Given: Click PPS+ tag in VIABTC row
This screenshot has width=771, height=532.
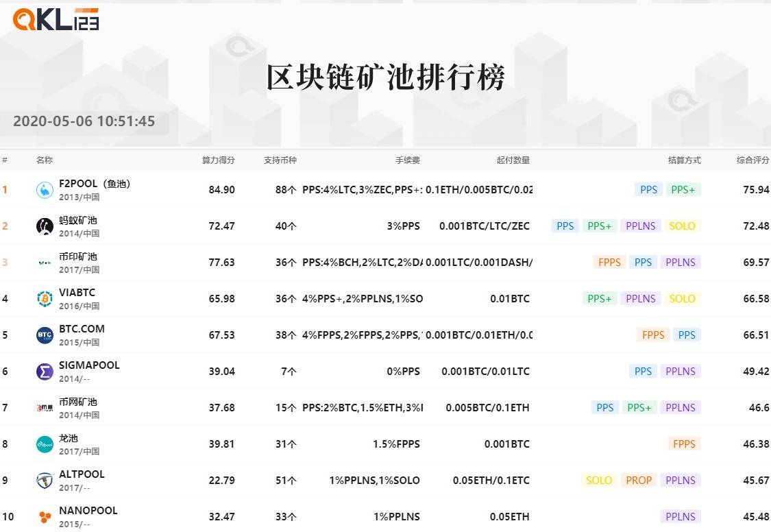Looking at the screenshot, I should [600, 299].
